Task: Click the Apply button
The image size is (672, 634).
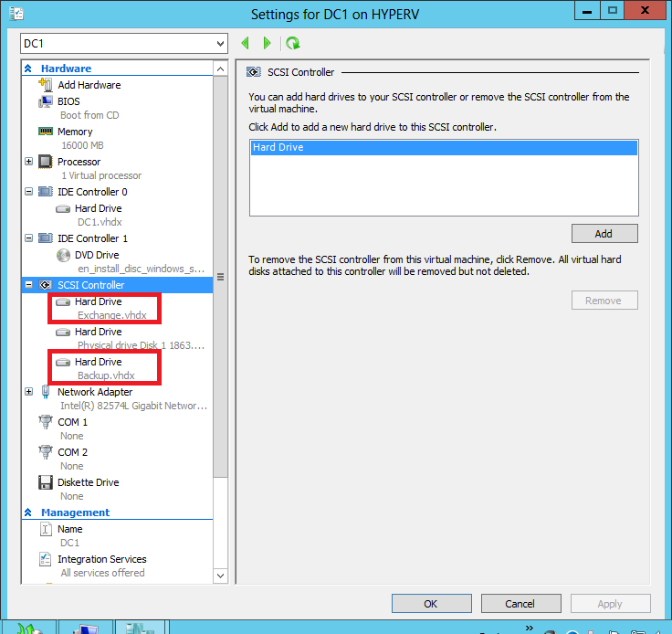Action: pyautogui.click(x=610, y=604)
